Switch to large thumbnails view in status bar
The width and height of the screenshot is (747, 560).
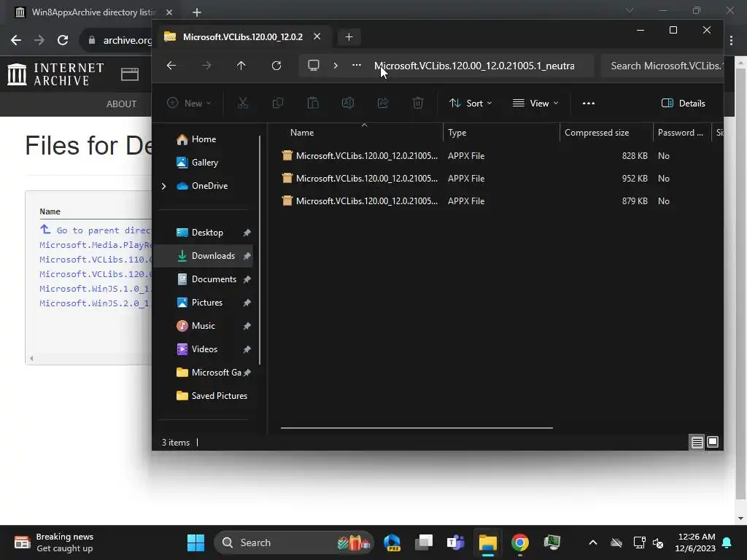click(713, 443)
